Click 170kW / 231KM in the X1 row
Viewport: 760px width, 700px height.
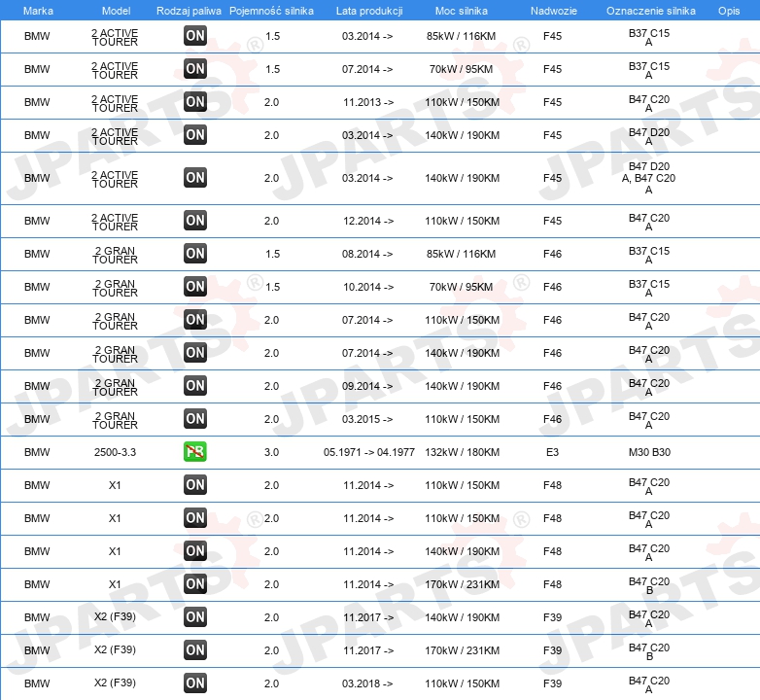(x=462, y=584)
